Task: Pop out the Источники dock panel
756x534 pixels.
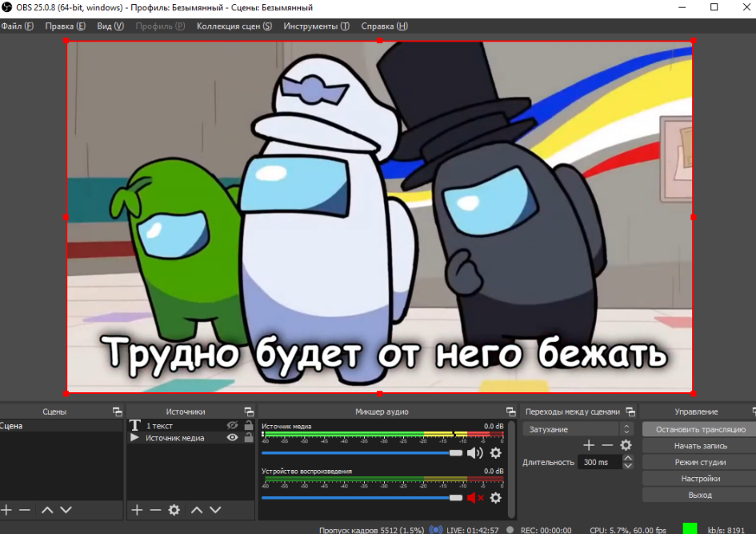Action: [x=249, y=412]
